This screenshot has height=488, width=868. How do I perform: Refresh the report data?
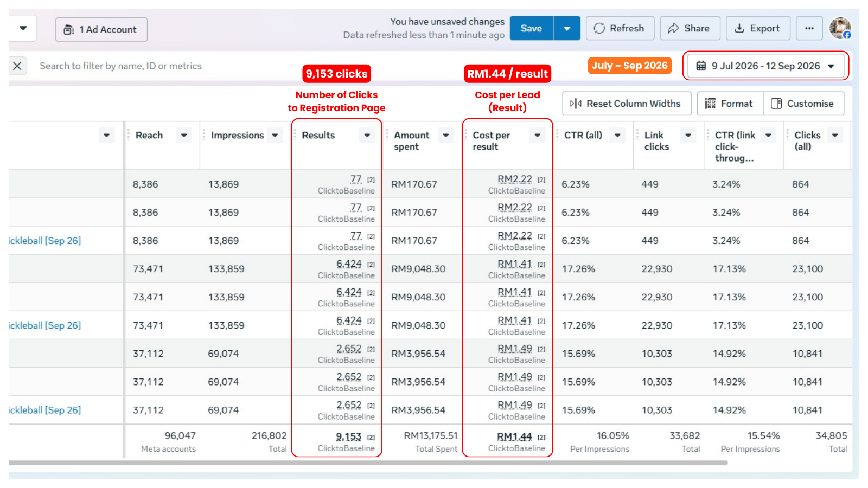tap(620, 28)
